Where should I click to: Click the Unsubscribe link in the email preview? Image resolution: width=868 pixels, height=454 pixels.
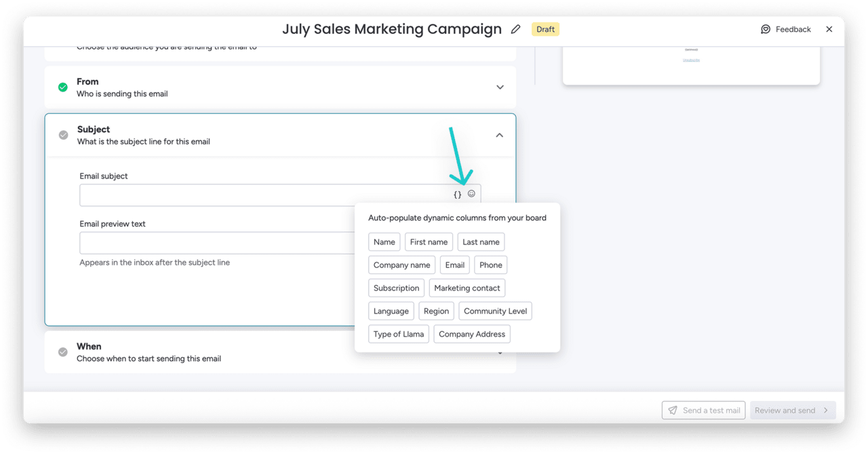click(690, 60)
